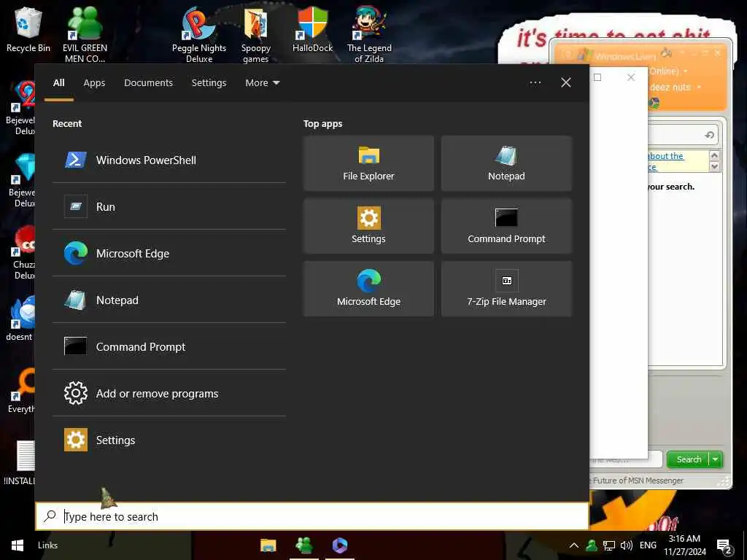The height and width of the screenshot is (560, 747).
Task: Open Notepad tile in Top apps
Action: point(506,163)
